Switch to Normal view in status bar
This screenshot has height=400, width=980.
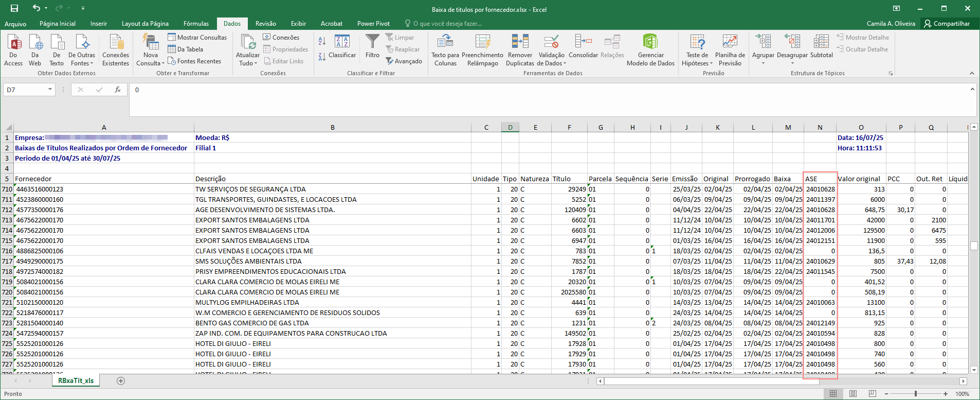coord(833,394)
